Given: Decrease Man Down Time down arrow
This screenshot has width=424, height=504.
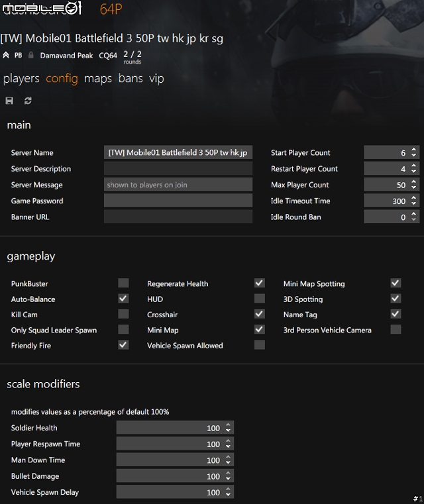Looking at the screenshot, I should (228, 462).
